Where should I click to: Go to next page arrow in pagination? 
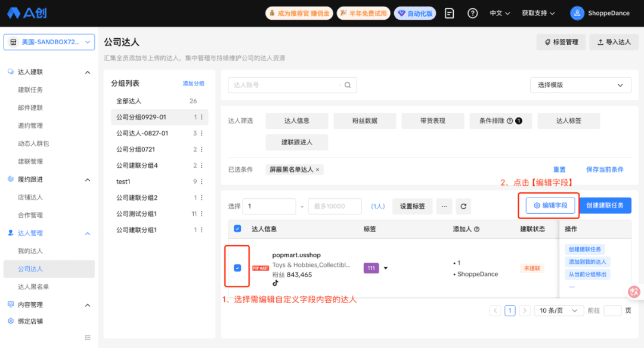(x=525, y=310)
